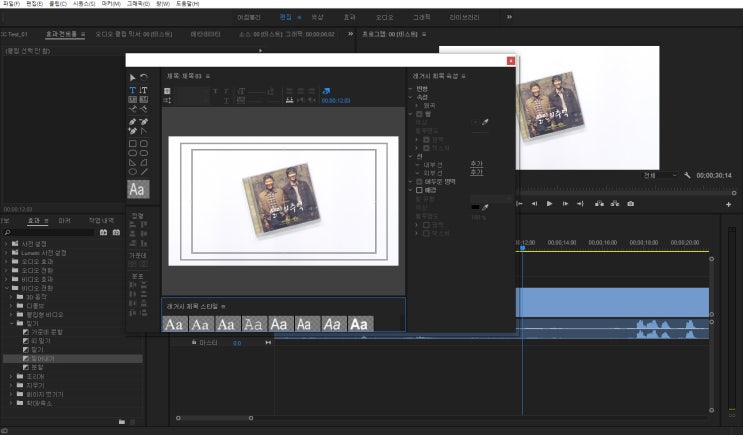Click the background color eyedropper
The image size is (743, 435).
[485, 207]
